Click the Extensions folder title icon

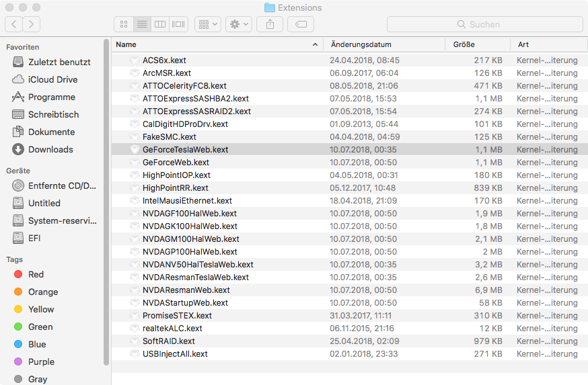270,7
